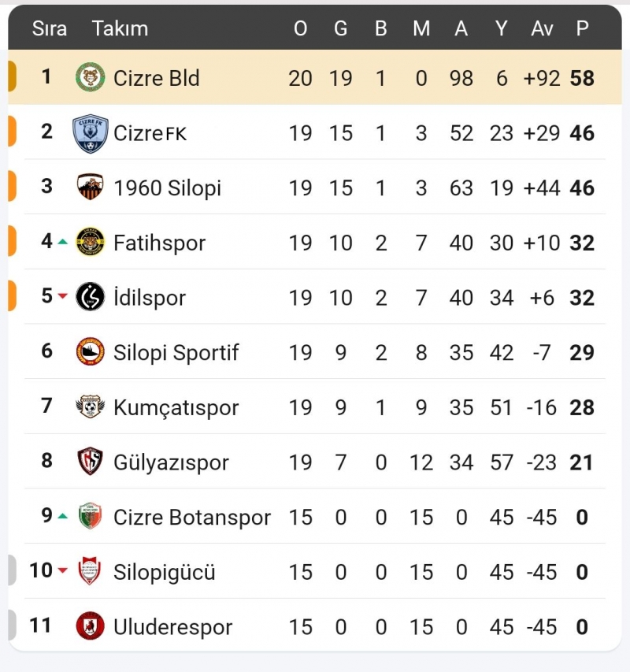This screenshot has height=672, width=630.
Task: Sort table by the Av goal difference column
Action: tap(541, 28)
